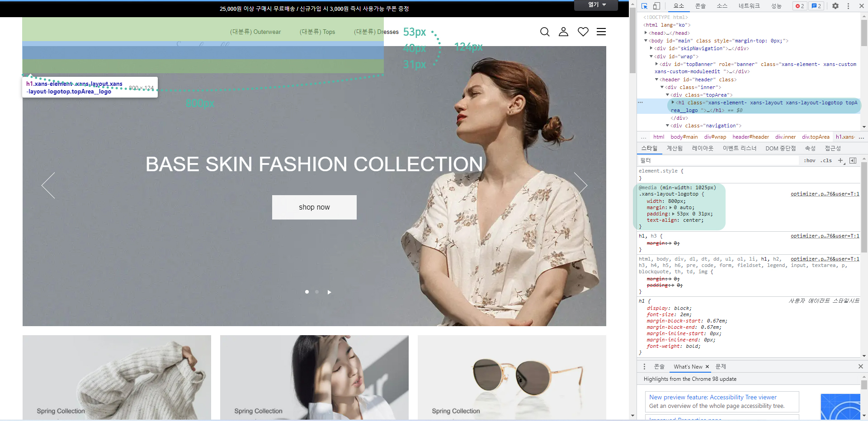Collapse the body#main element node
The image size is (868, 421).
[x=646, y=41]
